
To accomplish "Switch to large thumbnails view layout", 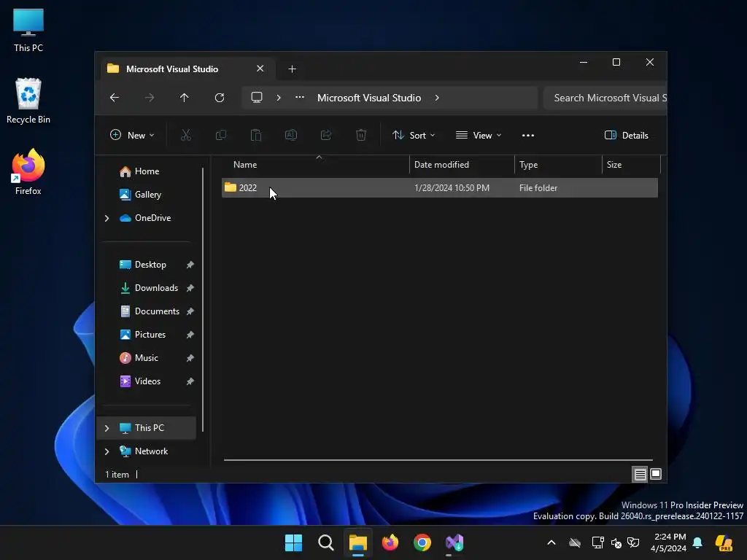I will pos(656,474).
